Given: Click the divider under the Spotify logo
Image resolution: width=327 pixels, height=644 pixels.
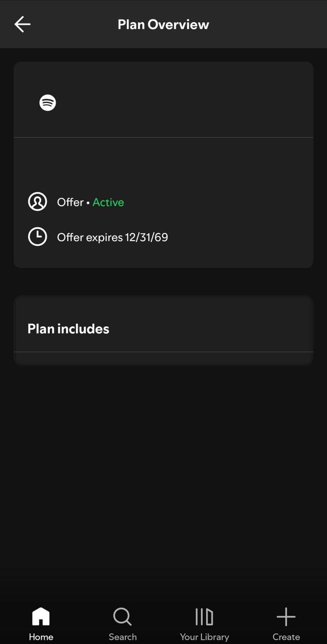Looking at the screenshot, I should coord(163,138).
